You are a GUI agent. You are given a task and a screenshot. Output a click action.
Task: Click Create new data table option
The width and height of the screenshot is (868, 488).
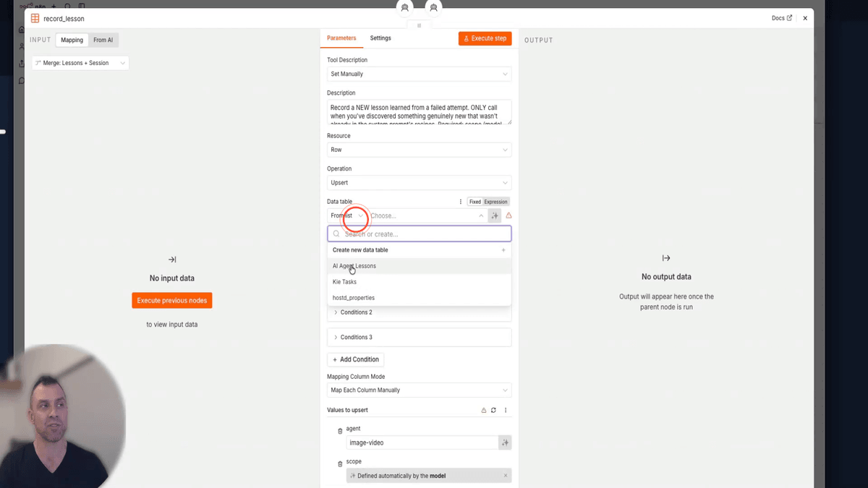(360, 250)
